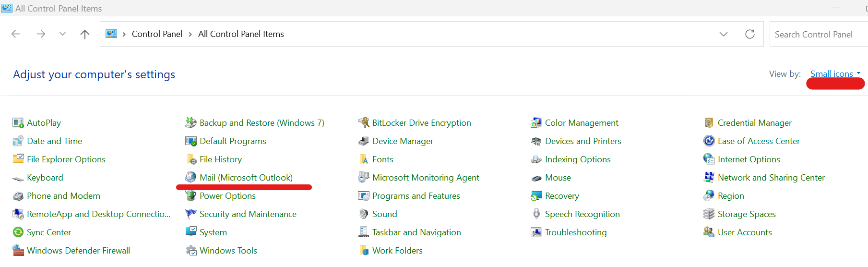
Task: Expand the address bar history dropdown
Action: [x=724, y=34]
